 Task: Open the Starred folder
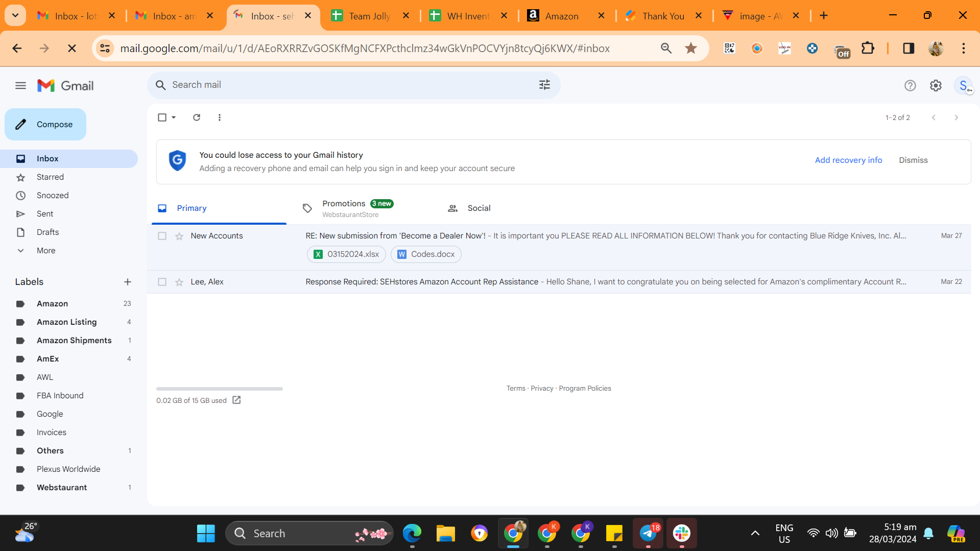pyautogui.click(x=69, y=177)
